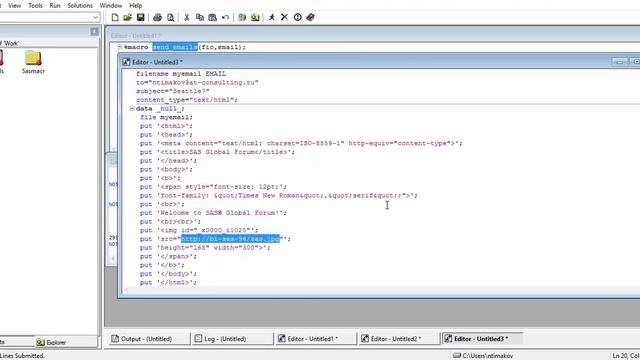Click the Help book icon
The image size is (640, 360).
tap(311, 17)
